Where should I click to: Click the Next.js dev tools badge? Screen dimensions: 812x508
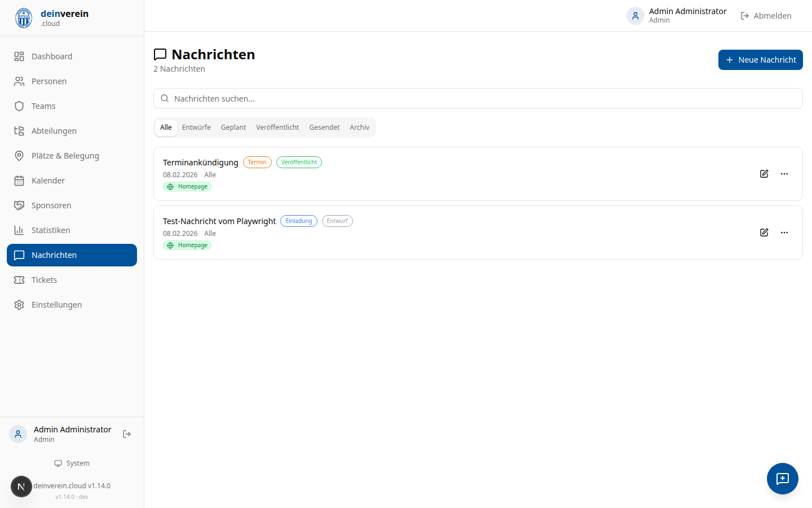(21, 487)
